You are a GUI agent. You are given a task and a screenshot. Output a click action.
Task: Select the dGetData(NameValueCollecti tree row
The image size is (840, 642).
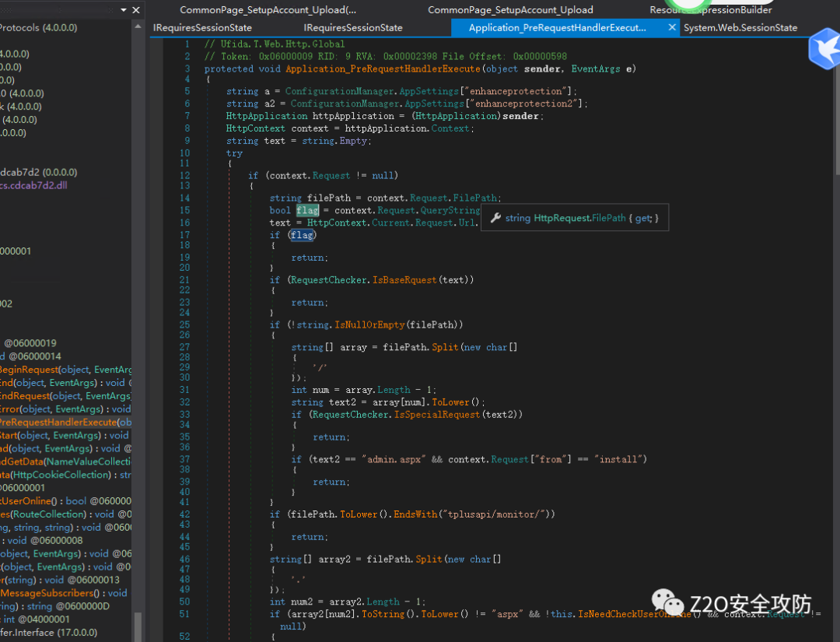[65, 461]
